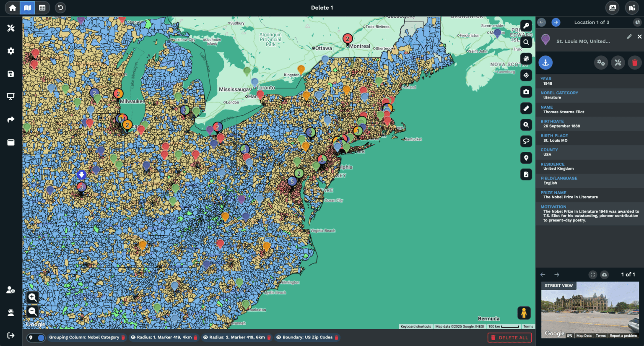Go to previous location in panel
Viewport: 644px width, 346px height.
(x=542, y=22)
